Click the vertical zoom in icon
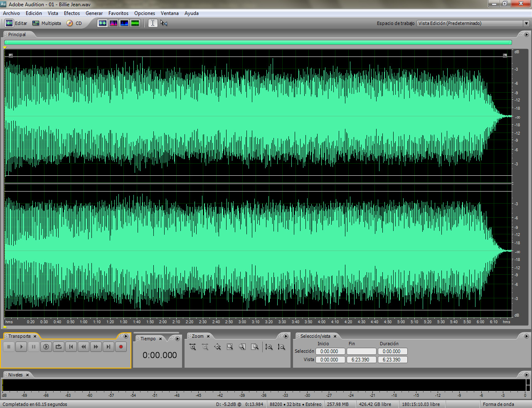Viewport: 532px width, 408px height. [269, 347]
